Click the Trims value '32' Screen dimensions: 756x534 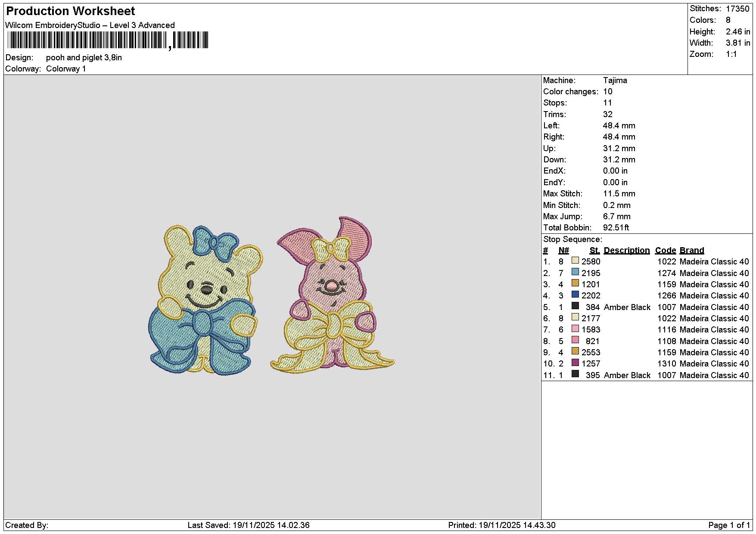608,115
